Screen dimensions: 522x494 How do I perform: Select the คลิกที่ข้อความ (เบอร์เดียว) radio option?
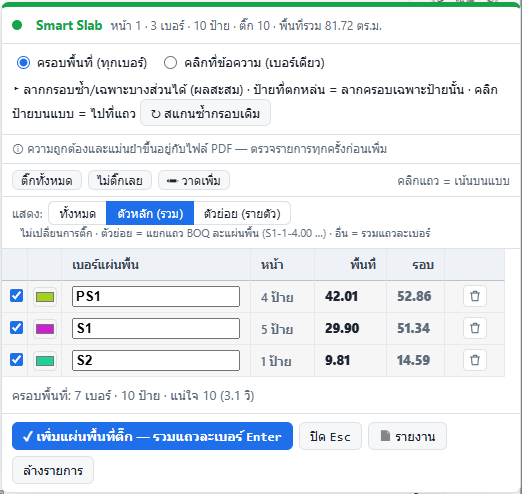pos(170,63)
